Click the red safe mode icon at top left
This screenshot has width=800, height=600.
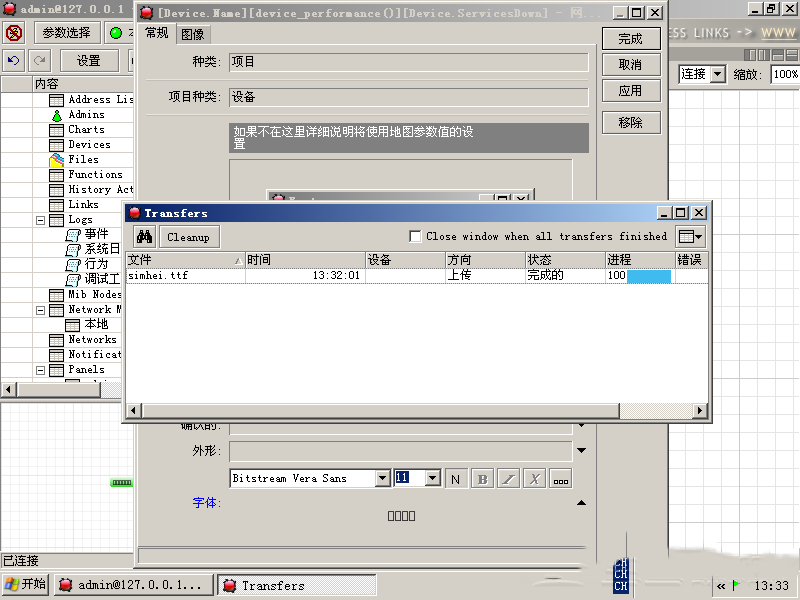point(14,33)
